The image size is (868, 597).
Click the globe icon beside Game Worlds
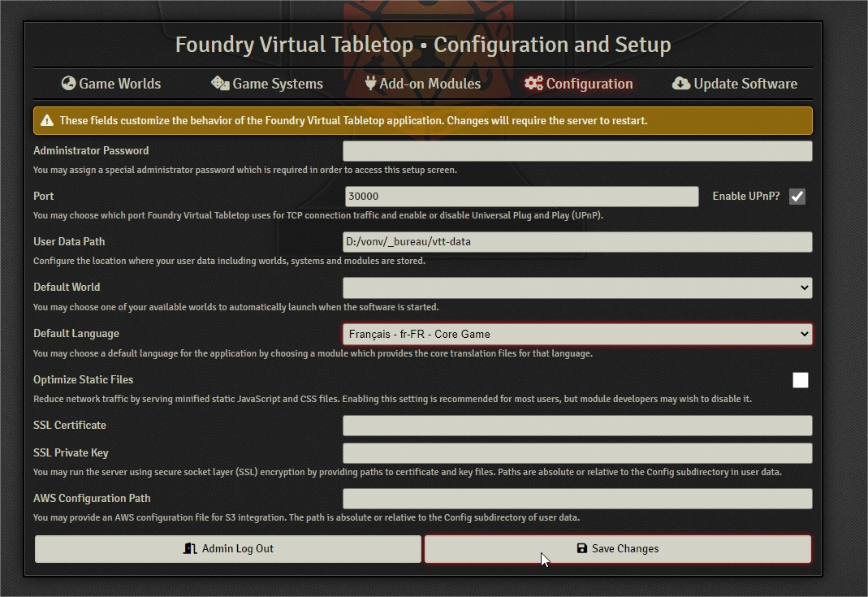(69, 84)
